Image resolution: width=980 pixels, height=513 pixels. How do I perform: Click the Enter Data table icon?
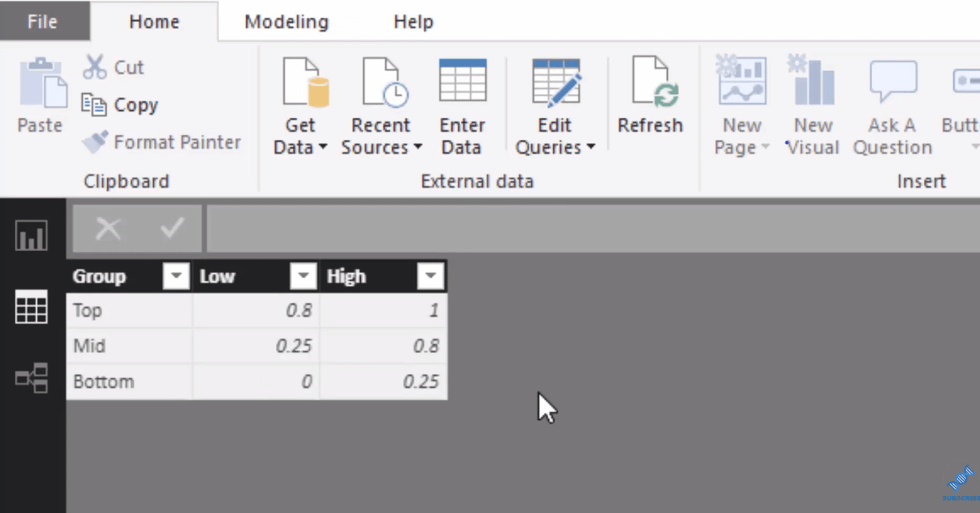tap(462, 82)
